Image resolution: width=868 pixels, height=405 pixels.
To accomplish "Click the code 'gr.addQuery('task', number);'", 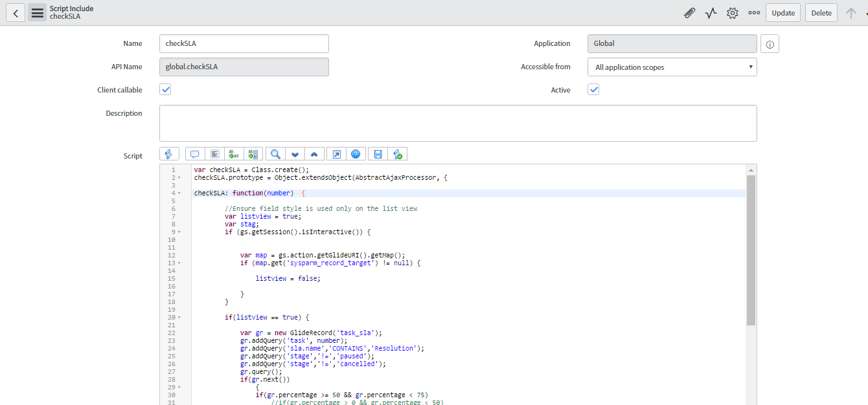I will (x=293, y=340).
